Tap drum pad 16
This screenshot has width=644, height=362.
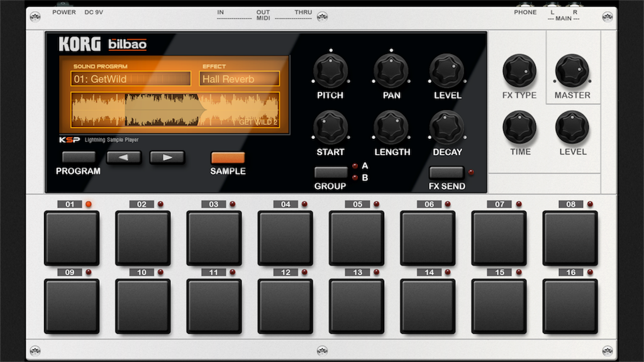[570, 306]
